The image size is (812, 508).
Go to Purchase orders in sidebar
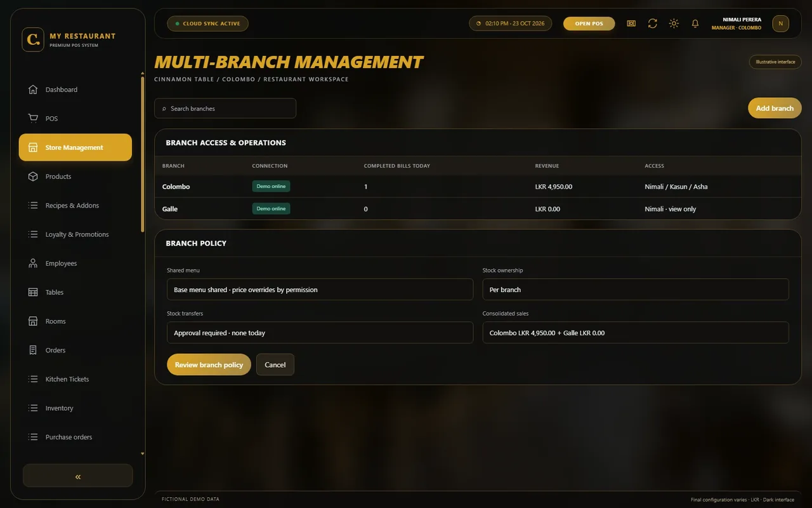[75, 437]
